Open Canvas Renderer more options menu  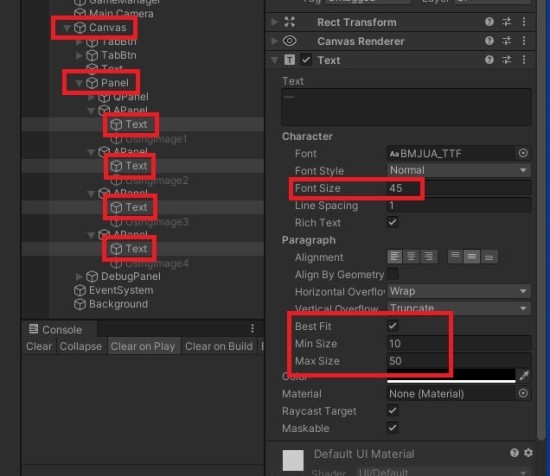524,41
